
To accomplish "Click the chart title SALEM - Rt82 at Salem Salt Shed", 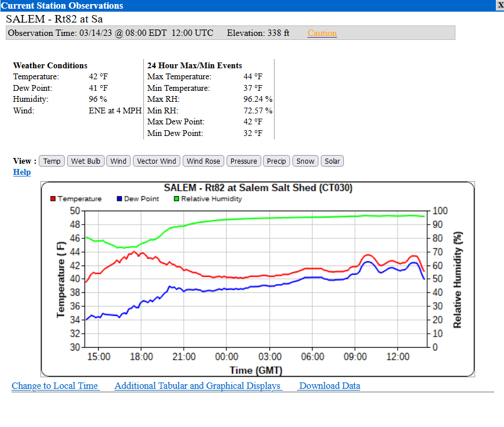I will [x=258, y=187].
